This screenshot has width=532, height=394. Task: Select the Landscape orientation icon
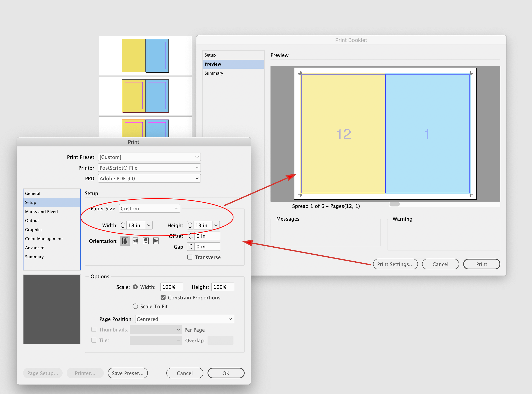[135, 241]
